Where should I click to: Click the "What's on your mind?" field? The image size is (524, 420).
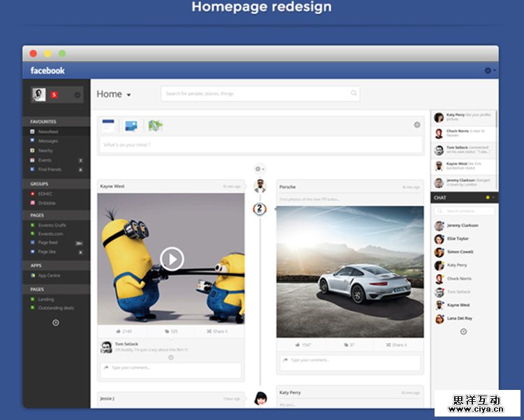point(261,145)
